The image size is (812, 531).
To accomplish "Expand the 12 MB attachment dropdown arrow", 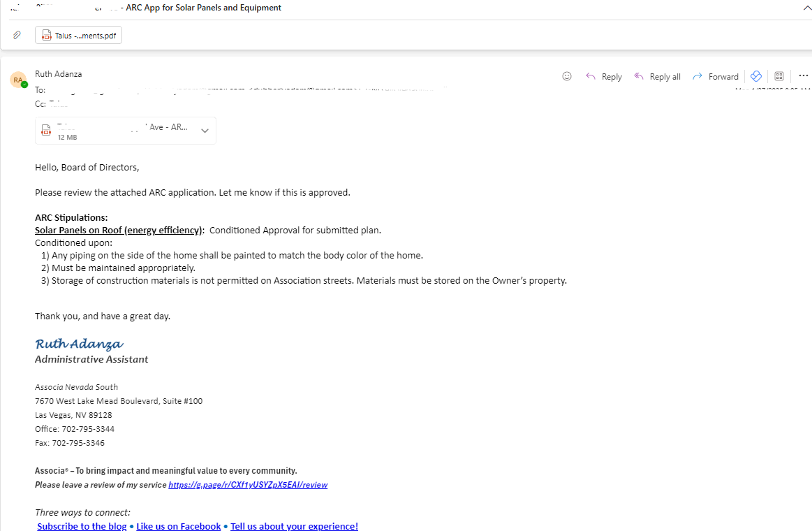I will click(205, 131).
